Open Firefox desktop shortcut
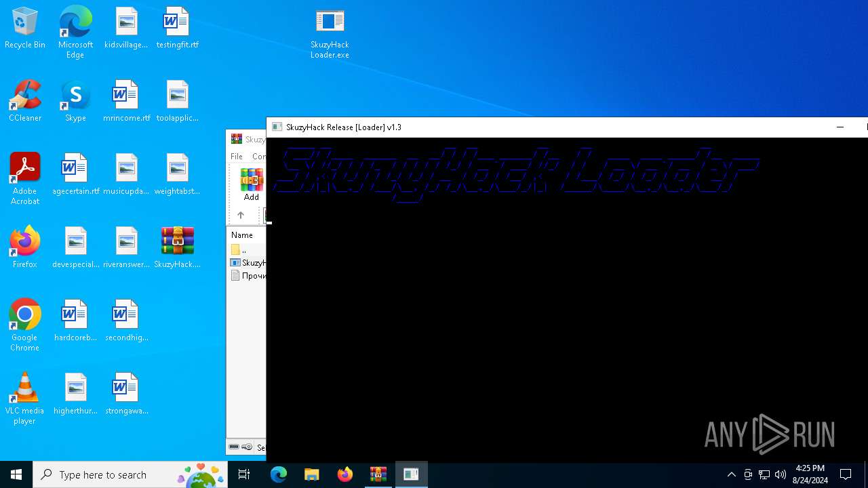Screen dimensions: 868x488 25,248
